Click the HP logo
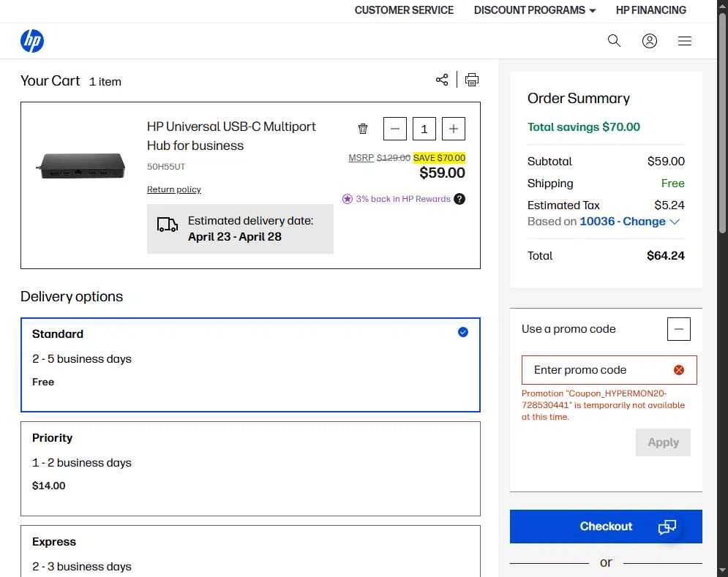 (x=32, y=41)
